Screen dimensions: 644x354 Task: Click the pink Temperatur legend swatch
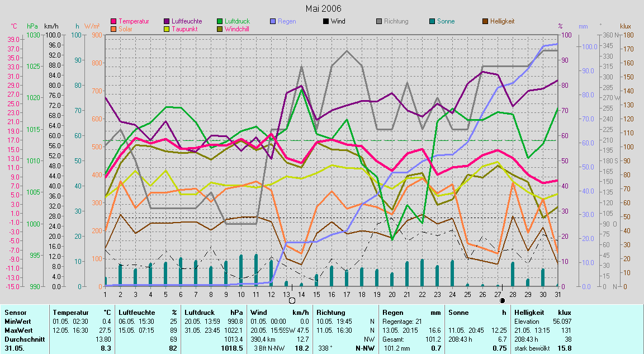114,21
